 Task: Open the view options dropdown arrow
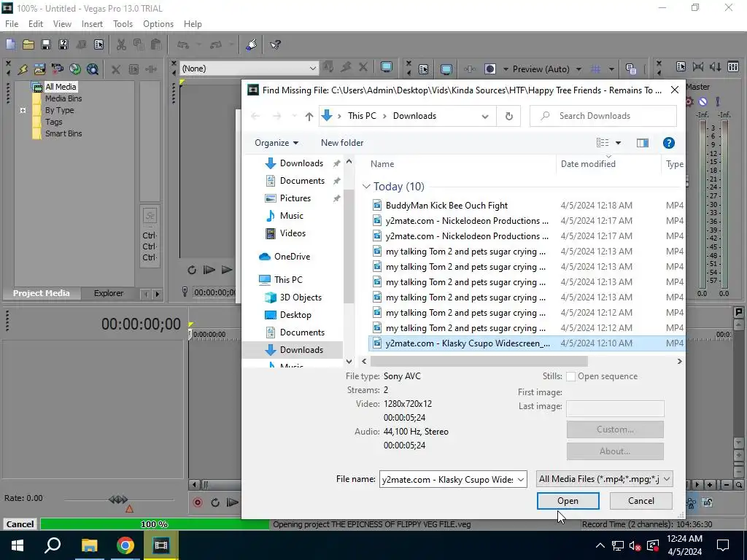[x=618, y=143]
